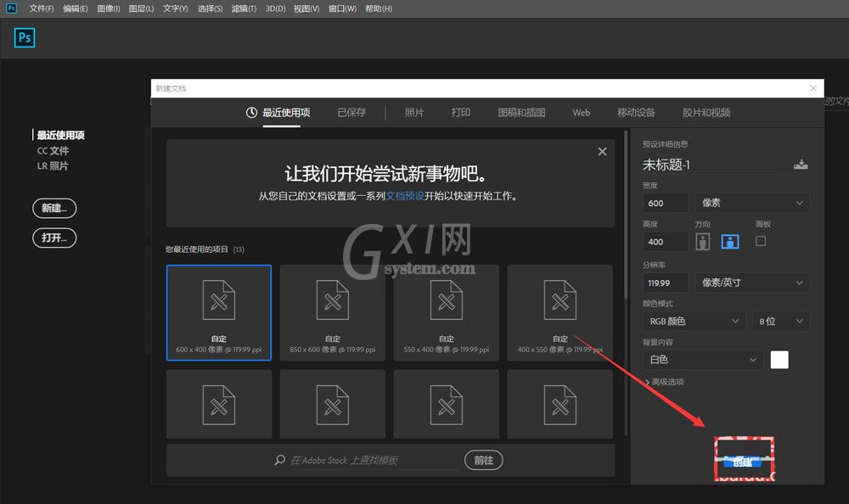Open the resolution unit 像素/英寸 dropdown
849x504 pixels.
[752, 283]
